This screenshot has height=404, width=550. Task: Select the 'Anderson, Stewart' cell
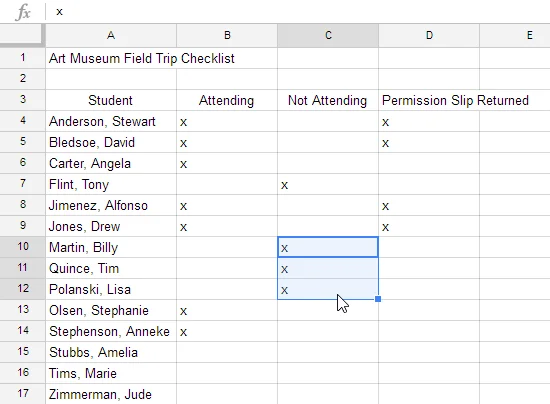111,121
